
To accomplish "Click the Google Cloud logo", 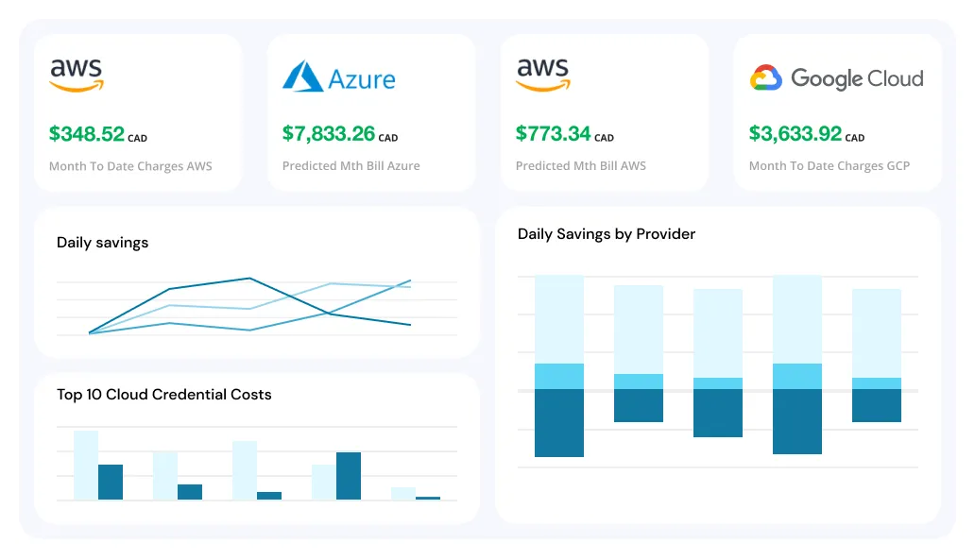I will [x=837, y=78].
